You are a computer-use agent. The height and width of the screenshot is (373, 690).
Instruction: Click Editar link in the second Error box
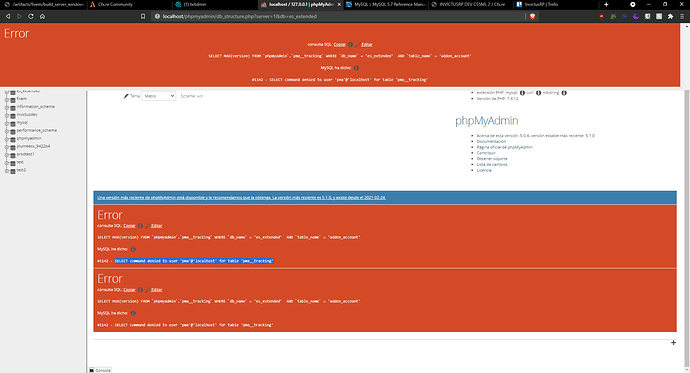click(157, 290)
